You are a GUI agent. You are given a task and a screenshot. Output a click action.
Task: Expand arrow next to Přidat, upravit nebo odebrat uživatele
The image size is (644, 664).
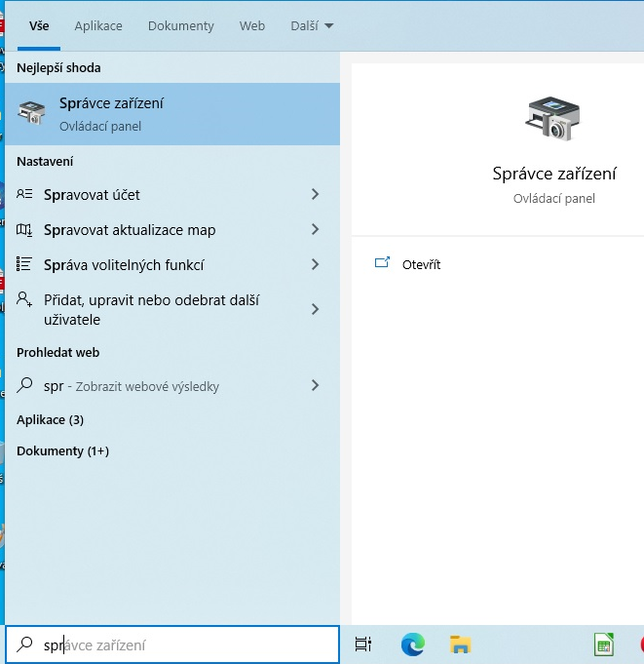315,309
